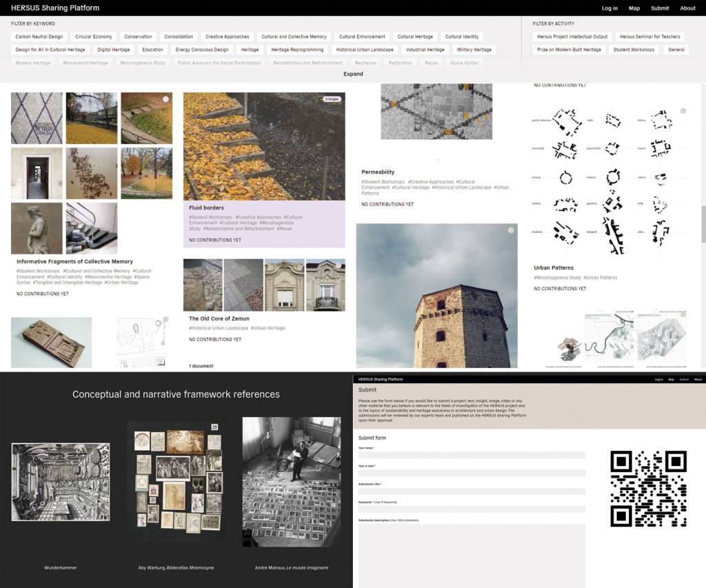The height and width of the screenshot is (588, 706).
Task: Click the HERSUS Sharing Platform main title
Action: [x=55, y=8]
